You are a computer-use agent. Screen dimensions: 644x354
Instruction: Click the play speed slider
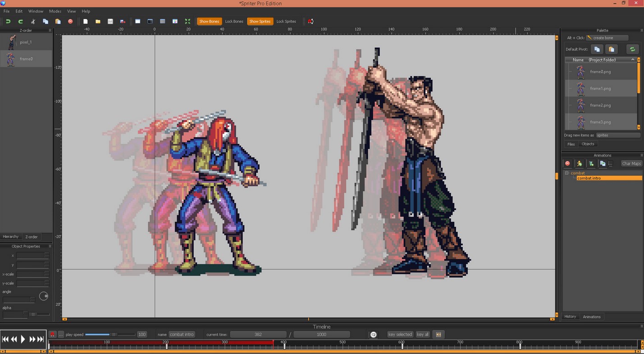click(x=110, y=334)
